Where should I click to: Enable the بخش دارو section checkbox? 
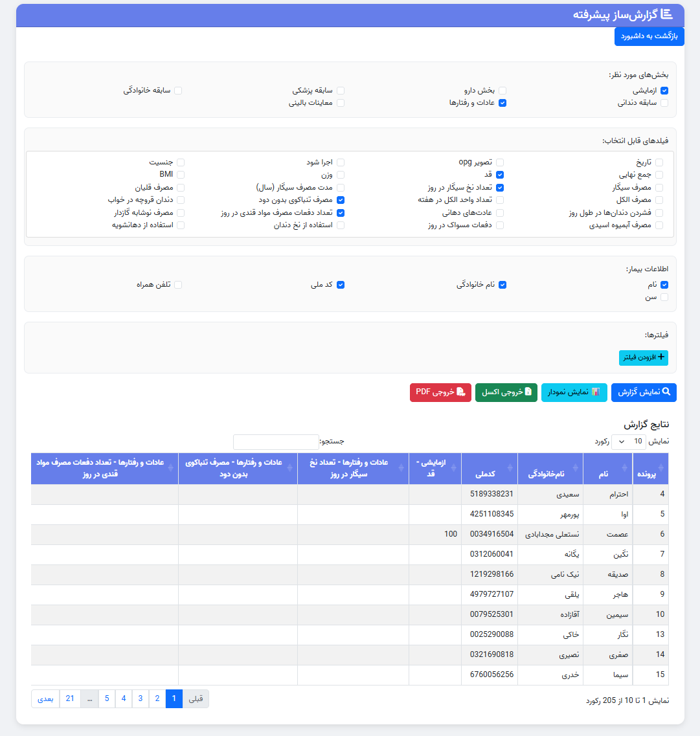tap(502, 91)
